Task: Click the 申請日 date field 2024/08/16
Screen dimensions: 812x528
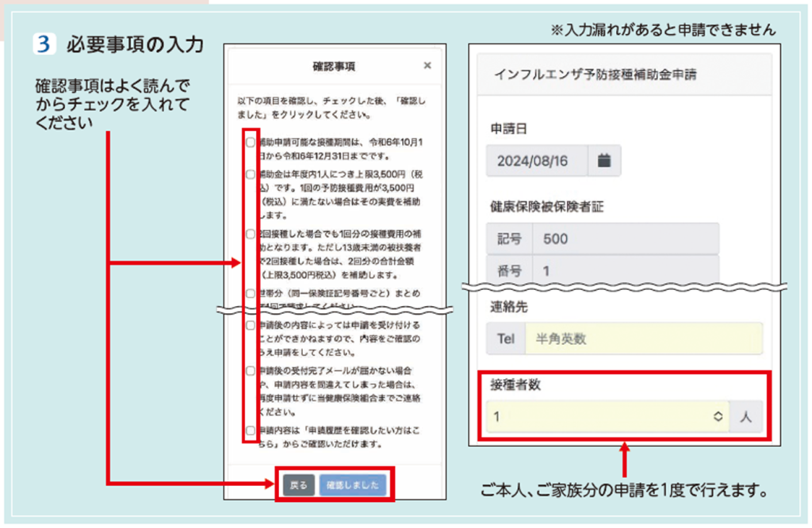Action: coord(537,161)
